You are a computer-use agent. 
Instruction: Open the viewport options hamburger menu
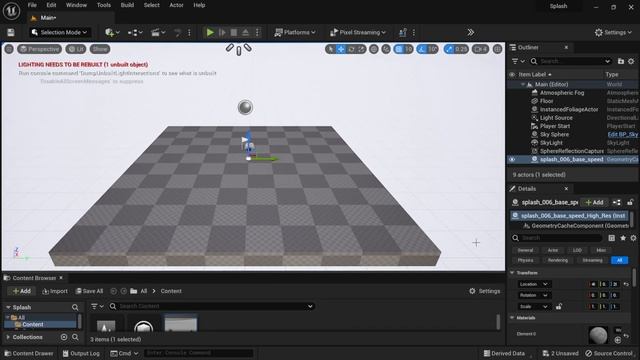(x=9, y=49)
